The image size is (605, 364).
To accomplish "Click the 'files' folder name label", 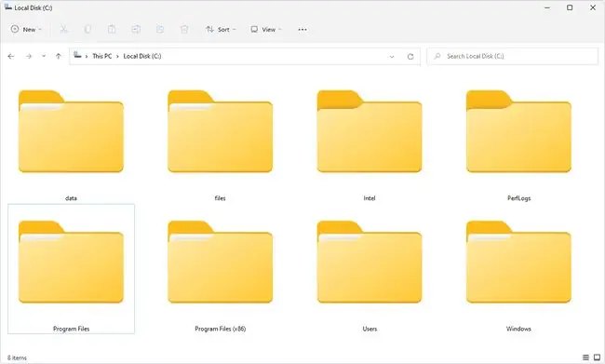I will 221,198.
